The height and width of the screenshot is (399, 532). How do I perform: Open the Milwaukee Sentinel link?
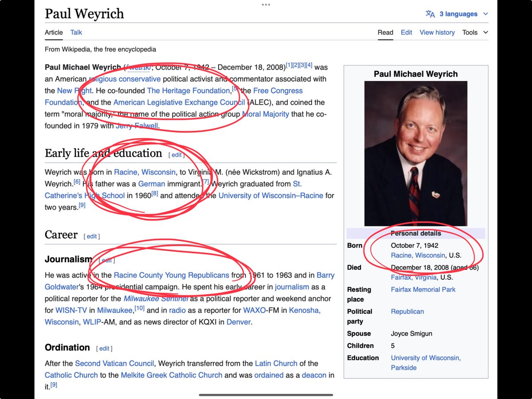(x=156, y=298)
